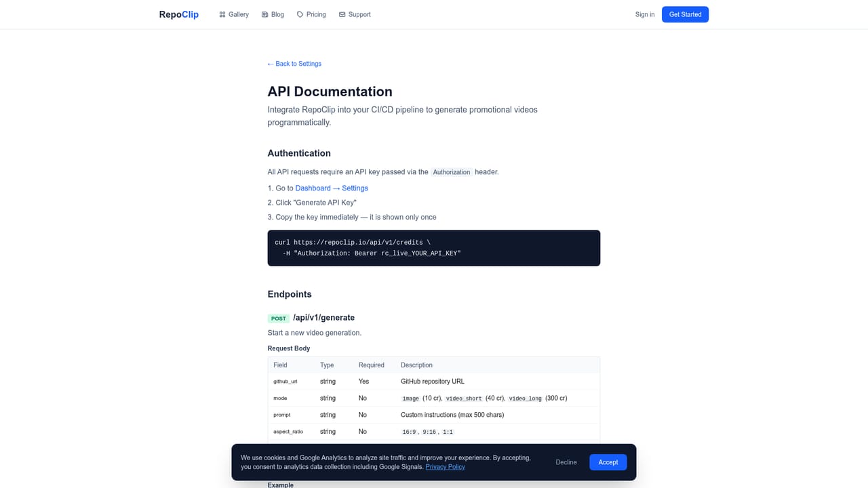Open the Dashboard → Settings link

click(332, 188)
